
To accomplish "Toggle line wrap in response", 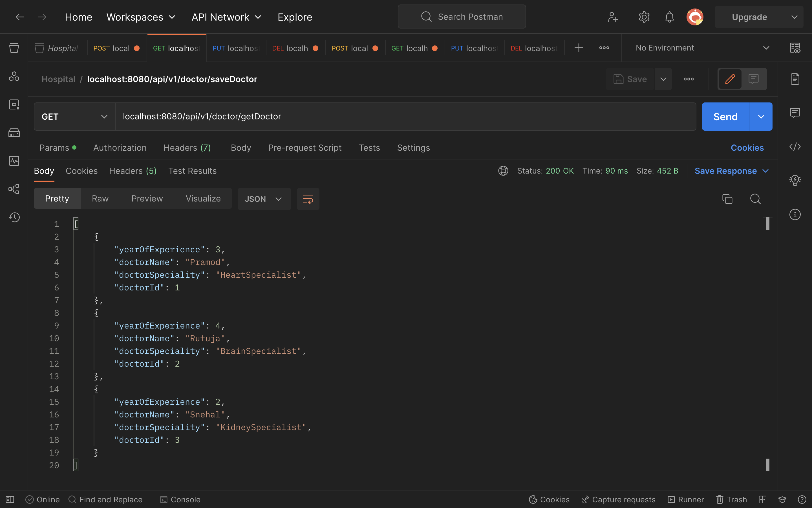I will click(308, 199).
